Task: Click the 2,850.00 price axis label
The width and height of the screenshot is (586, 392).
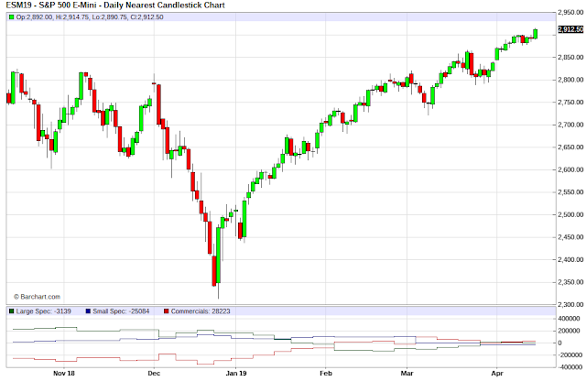Action: [570, 57]
